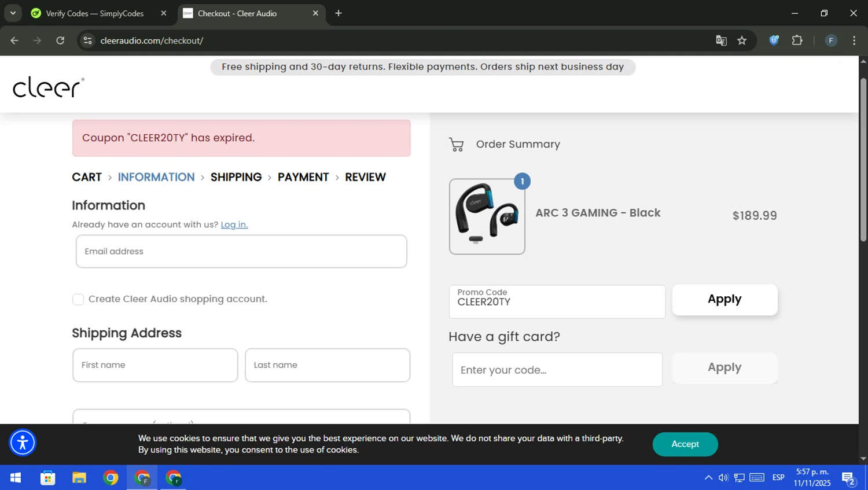The width and height of the screenshot is (868, 490).
Task: Open site information icon in address bar
Action: [87, 40]
